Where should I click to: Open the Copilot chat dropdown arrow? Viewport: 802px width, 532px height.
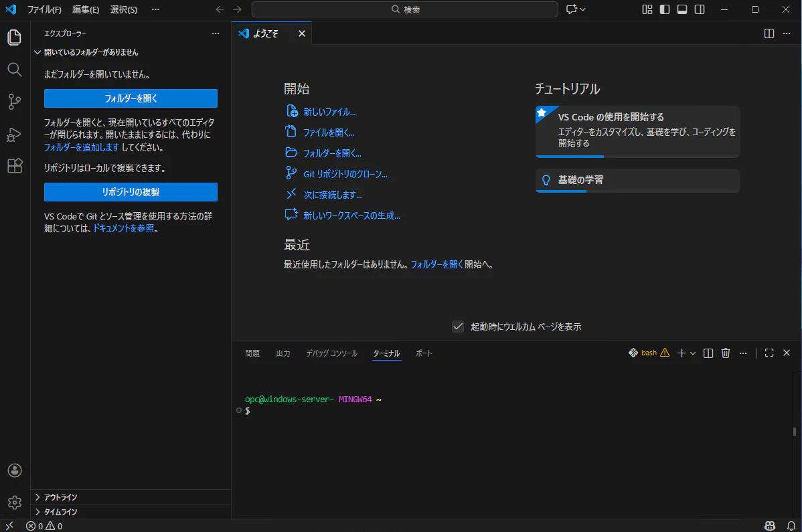pyautogui.click(x=582, y=9)
